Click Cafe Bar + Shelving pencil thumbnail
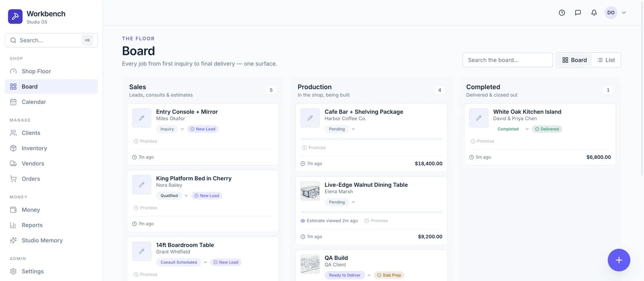Image resolution: width=644 pixels, height=281 pixels. pyautogui.click(x=310, y=118)
